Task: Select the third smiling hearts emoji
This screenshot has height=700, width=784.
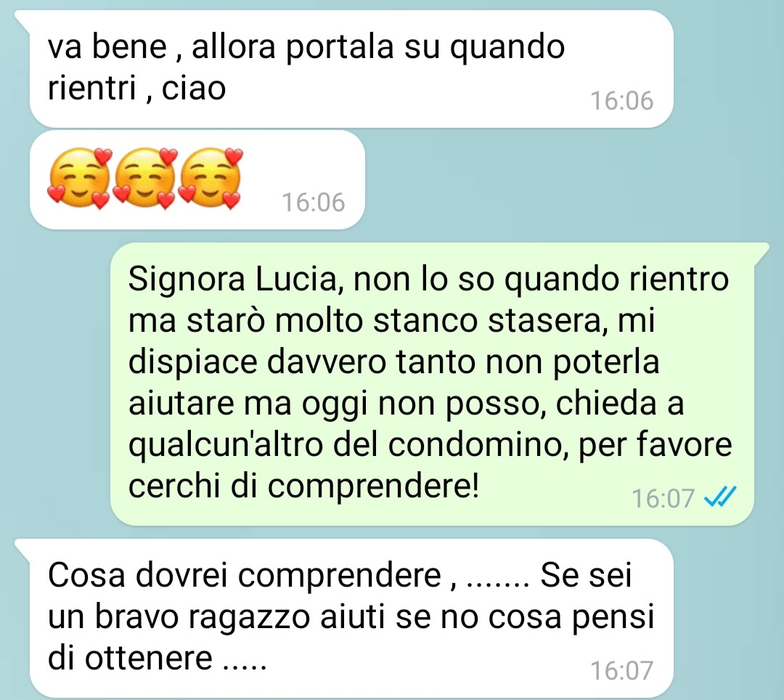Action: (x=211, y=177)
